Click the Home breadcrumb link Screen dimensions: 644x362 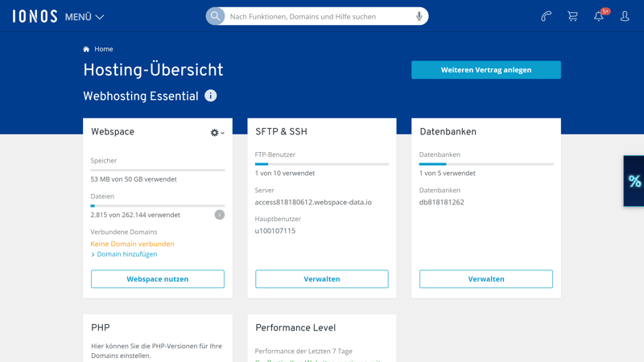click(x=104, y=49)
